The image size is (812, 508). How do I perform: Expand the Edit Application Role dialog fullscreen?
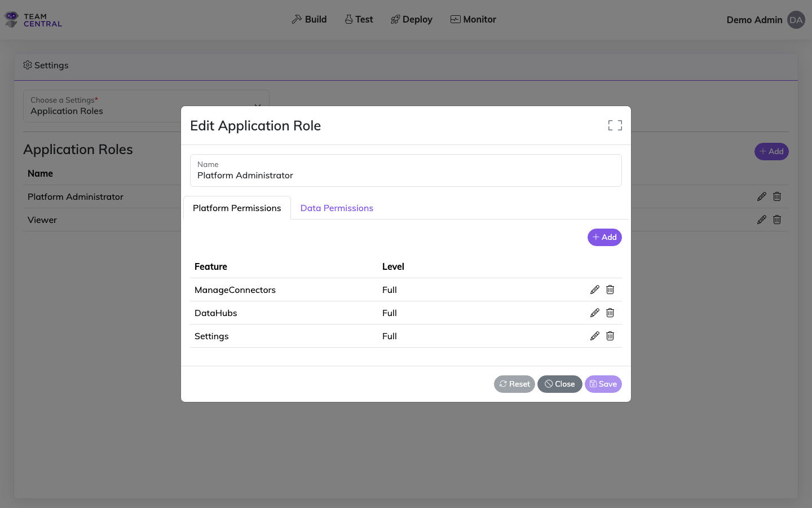615,125
